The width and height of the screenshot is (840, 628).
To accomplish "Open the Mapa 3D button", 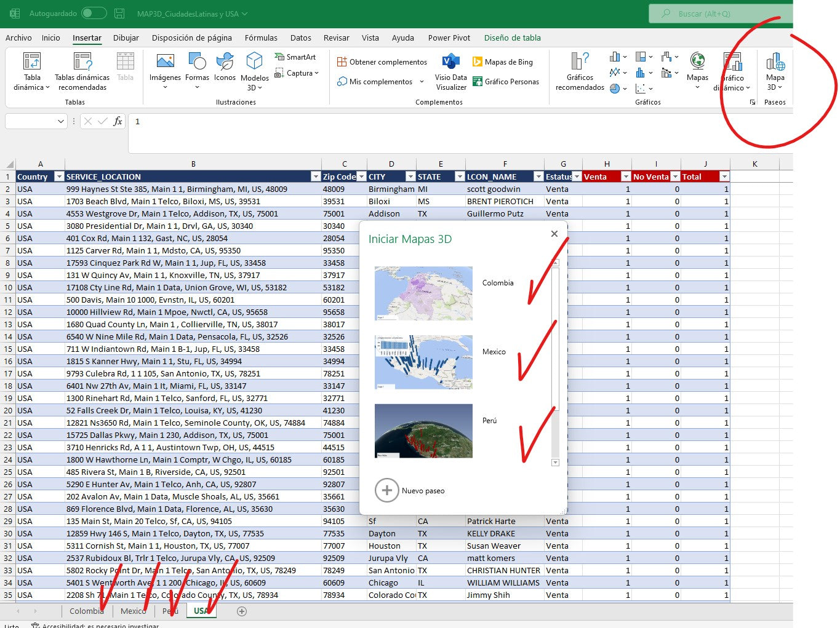I will tap(775, 71).
